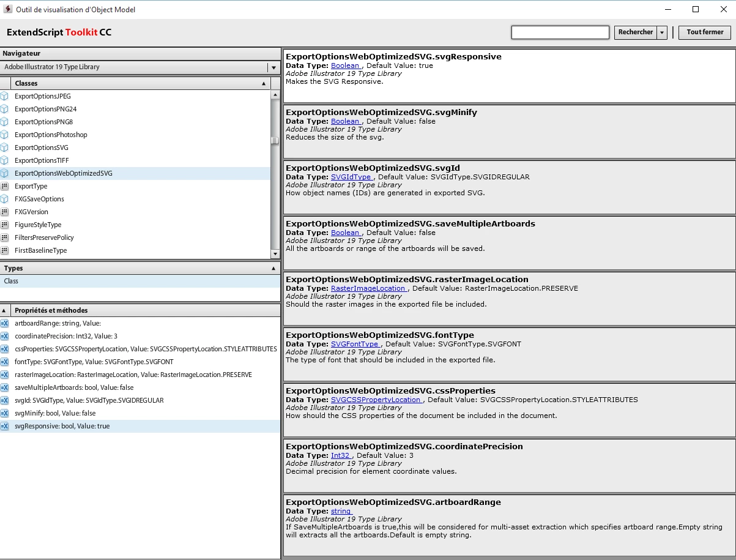
Task: Click the class icon beside ExportOptionsJPEG
Action: point(5,96)
